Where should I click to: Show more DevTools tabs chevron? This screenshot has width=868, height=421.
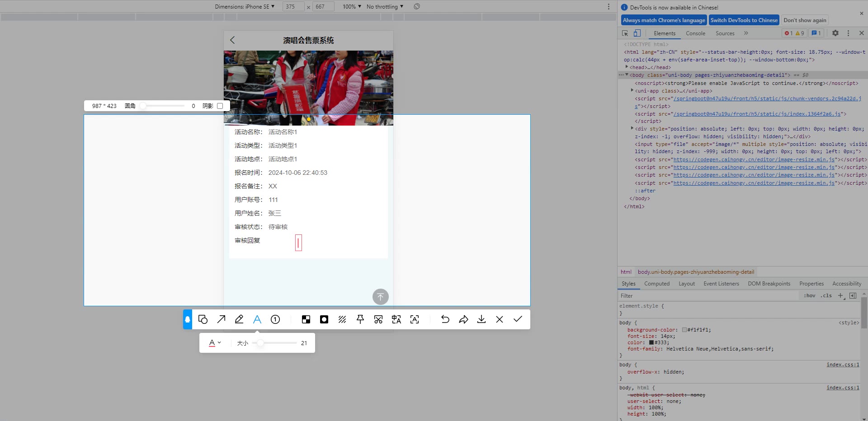point(746,33)
